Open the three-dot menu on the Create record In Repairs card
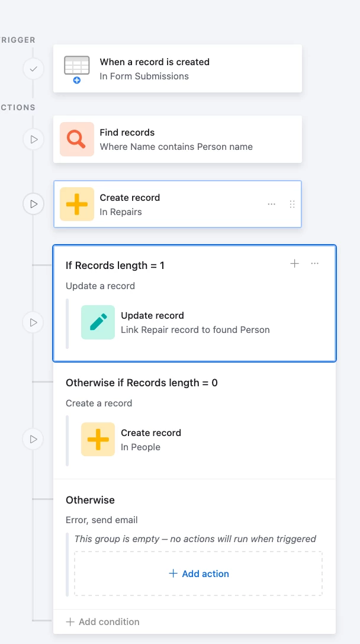Screen dimensions: 360x644 point(271,204)
